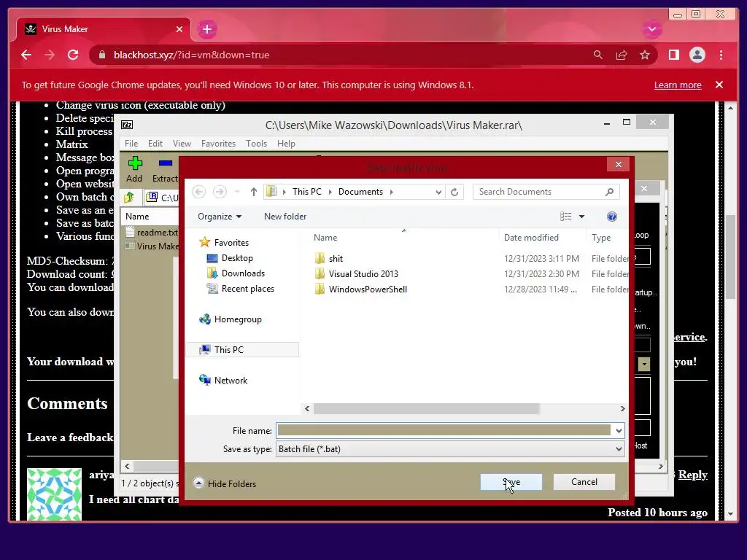Toggle Chrome side panel icon
The width and height of the screenshot is (747, 560).
tap(673, 55)
